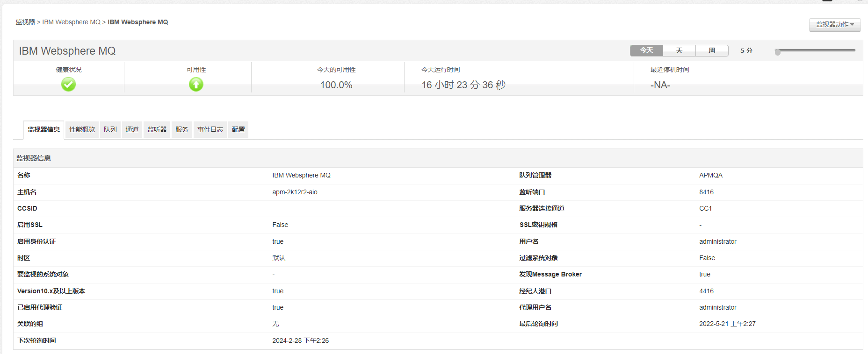The image size is (868, 354).
Task: Click the green health status checkmark icon
Action: 68,84
